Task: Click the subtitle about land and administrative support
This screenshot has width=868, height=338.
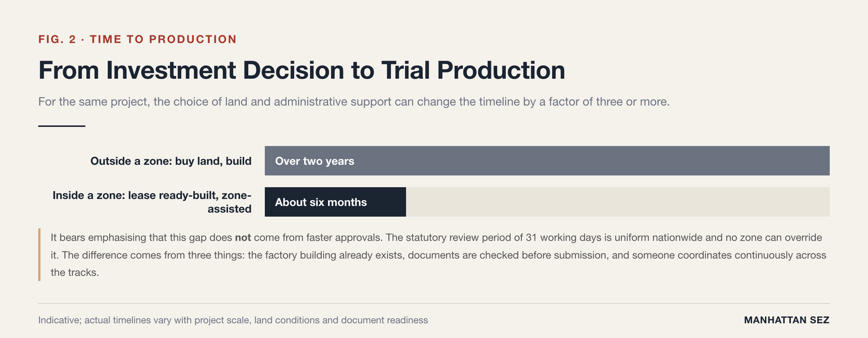Action: click(354, 102)
